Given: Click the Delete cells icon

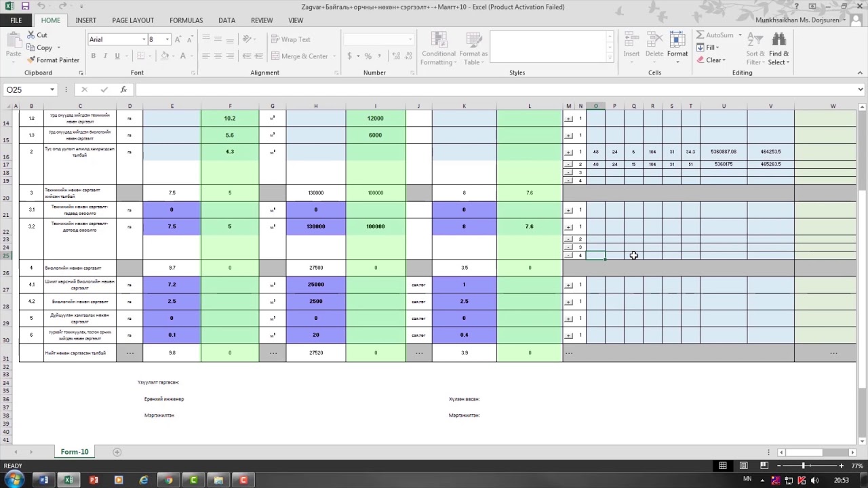Looking at the screenshot, I should (x=654, y=40).
